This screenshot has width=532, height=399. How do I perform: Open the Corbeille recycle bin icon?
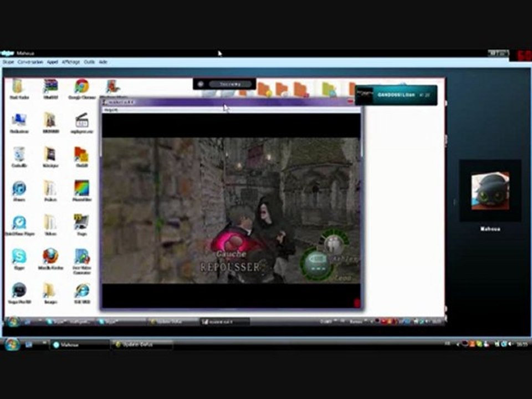coord(19,157)
